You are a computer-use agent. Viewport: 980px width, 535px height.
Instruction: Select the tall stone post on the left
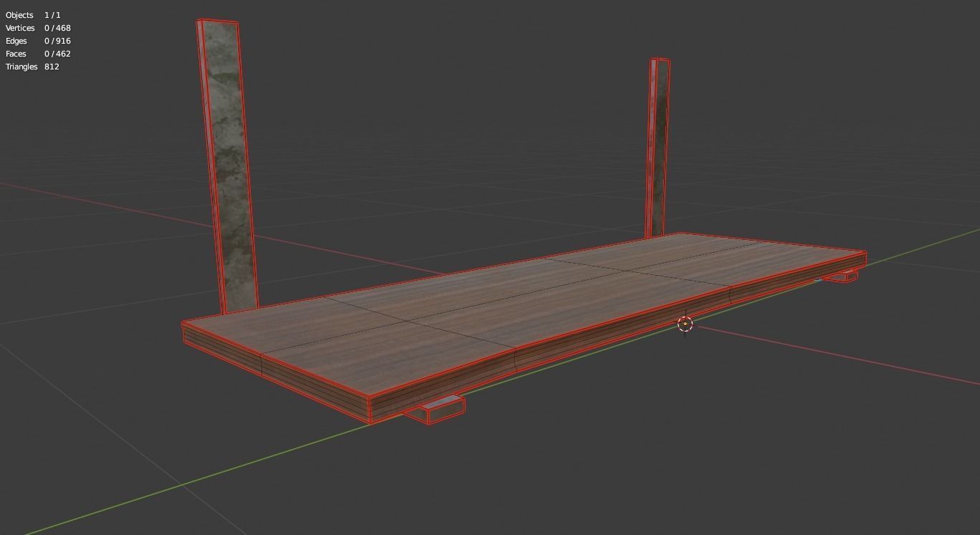click(x=227, y=166)
